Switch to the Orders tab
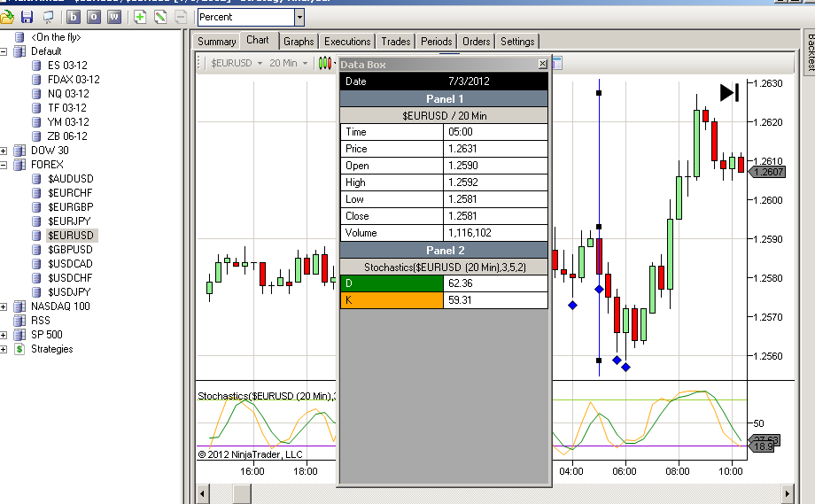This screenshot has height=504, width=815. 476,42
